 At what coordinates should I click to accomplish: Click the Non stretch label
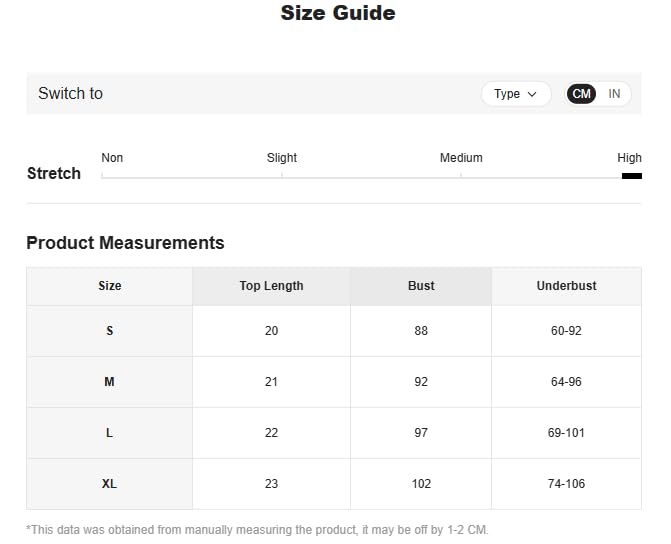point(112,158)
